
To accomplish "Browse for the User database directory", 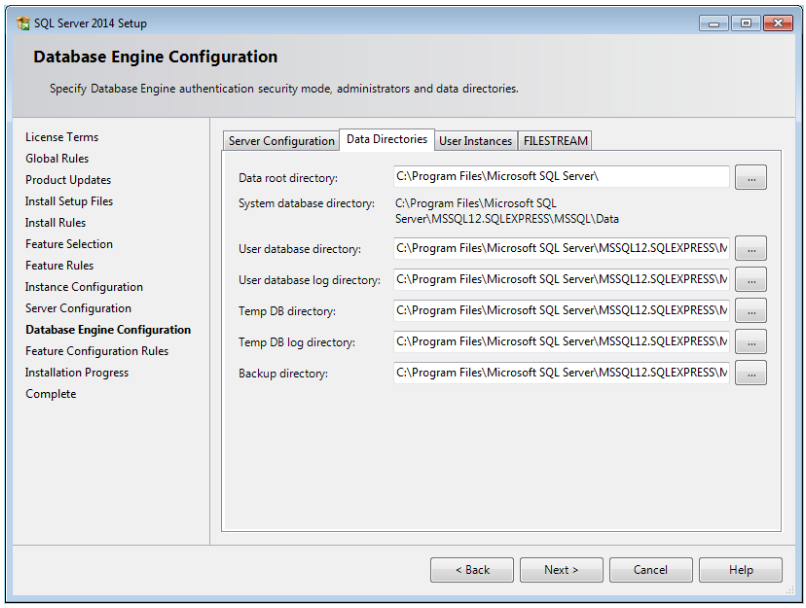I will 750,248.
